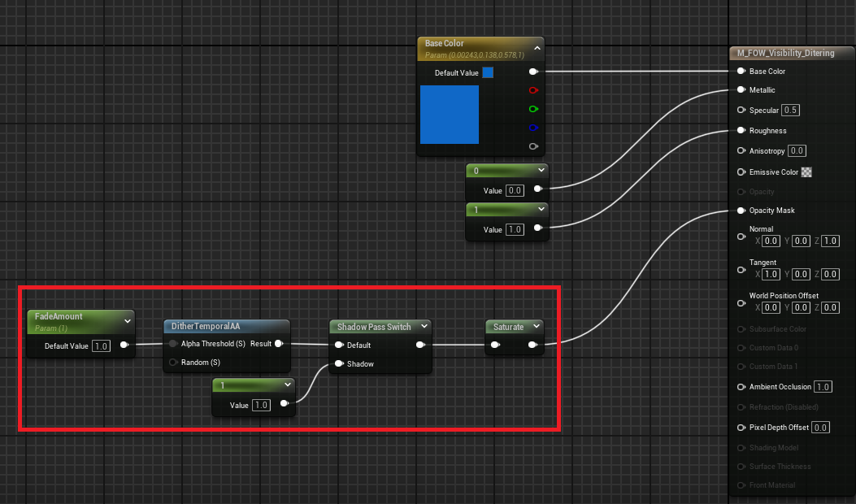Expand the constant 1 node connected to Roughness

coord(541,209)
